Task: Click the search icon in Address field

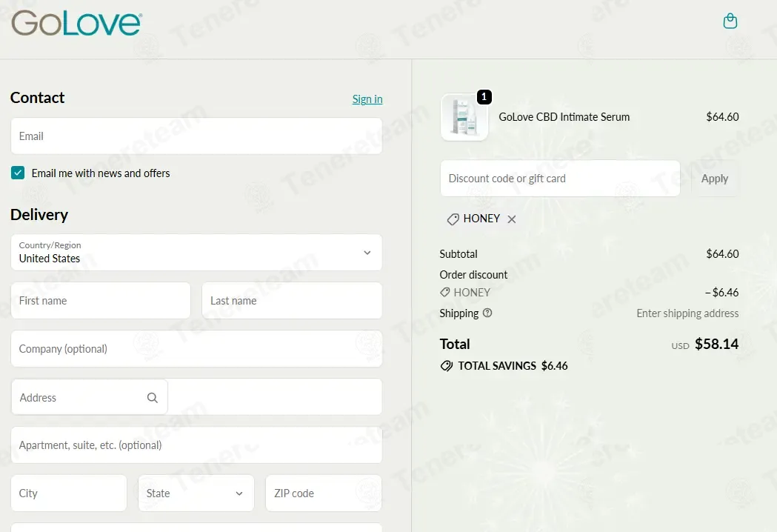Action: point(152,398)
